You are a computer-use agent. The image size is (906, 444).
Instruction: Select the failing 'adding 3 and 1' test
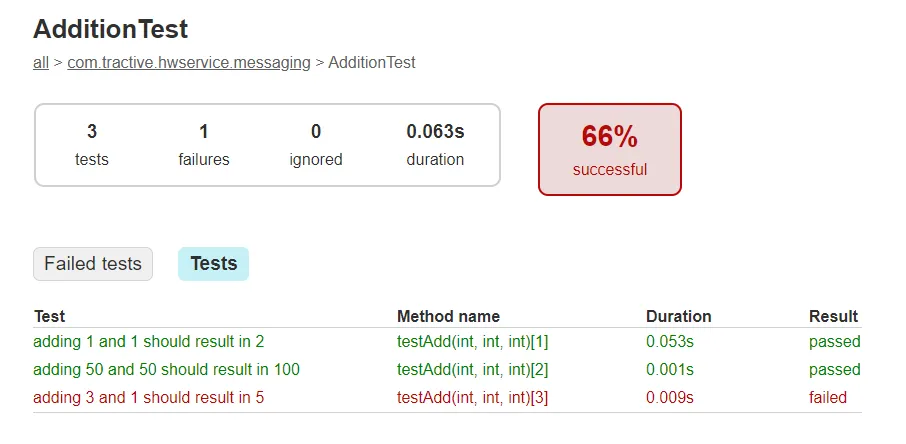pyautogui.click(x=149, y=397)
